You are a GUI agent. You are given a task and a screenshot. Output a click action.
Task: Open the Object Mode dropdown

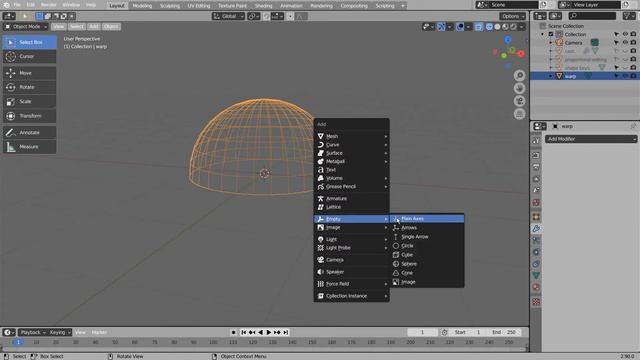25,27
